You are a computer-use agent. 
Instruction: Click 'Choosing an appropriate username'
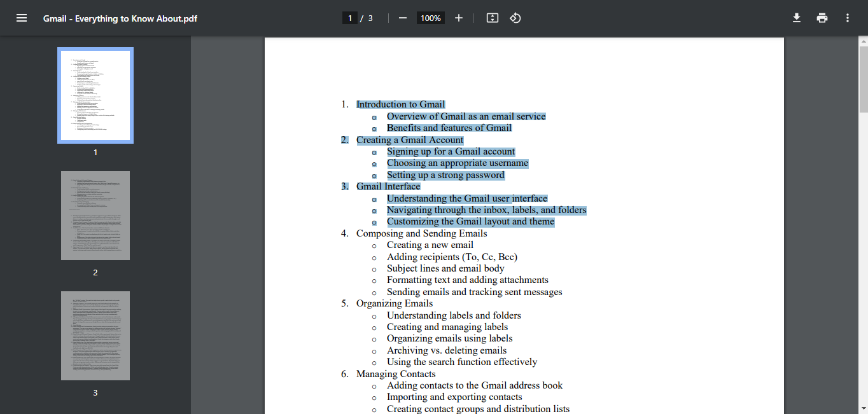point(458,163)
